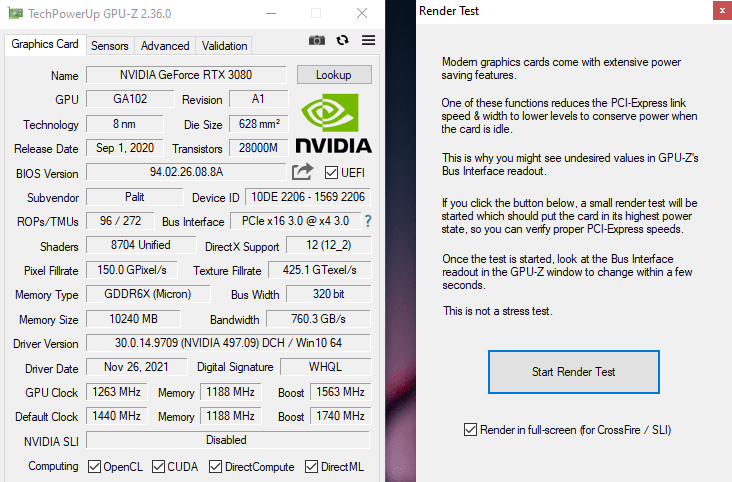Click Release Date value Sep 1, 2020
Screen dimensions: 732x482
click(x=125, y=148)
